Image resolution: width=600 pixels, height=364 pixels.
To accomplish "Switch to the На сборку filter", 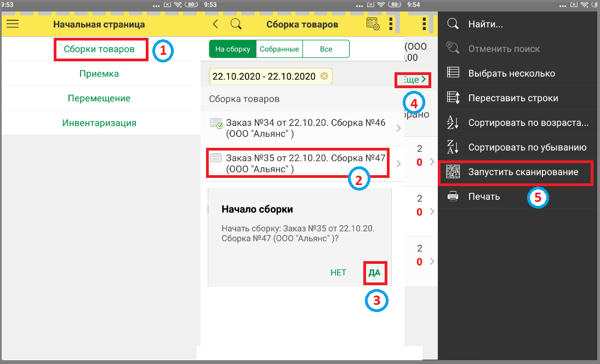I will point(233,49).
